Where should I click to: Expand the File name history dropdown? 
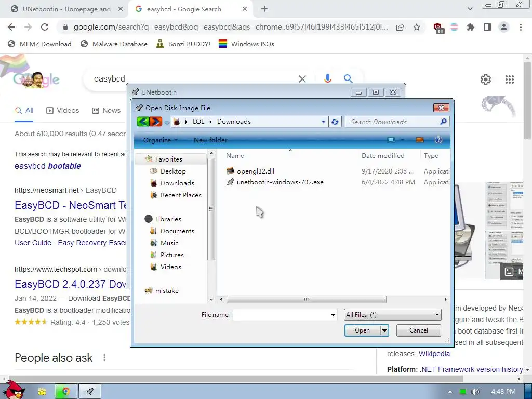333,315
